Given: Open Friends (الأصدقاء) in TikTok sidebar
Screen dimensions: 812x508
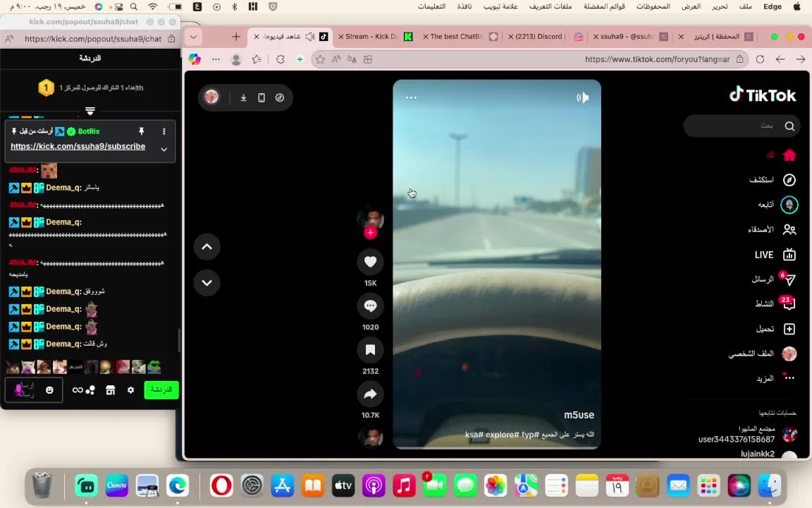Looking at the screenshot, I should 772,229.
